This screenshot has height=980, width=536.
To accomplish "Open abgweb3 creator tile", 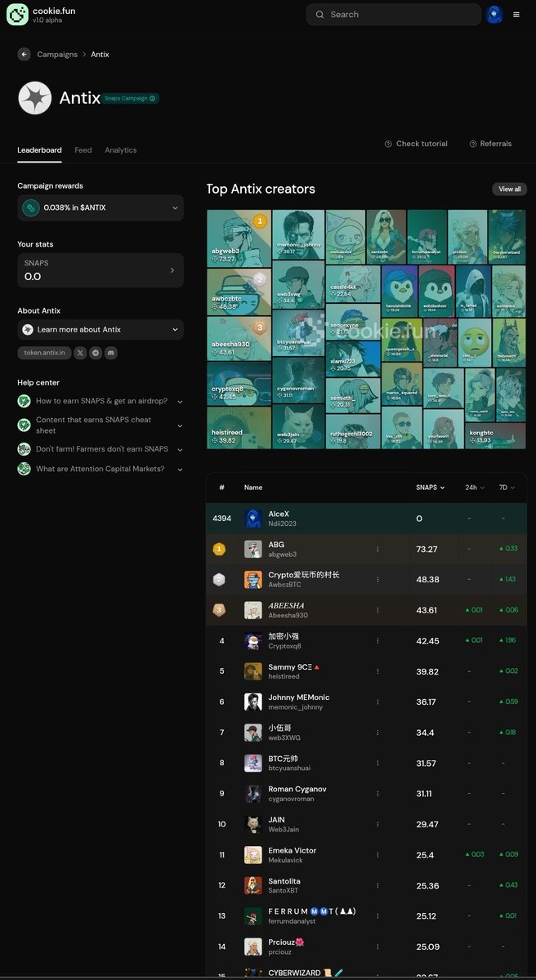I will coord(239,237).
